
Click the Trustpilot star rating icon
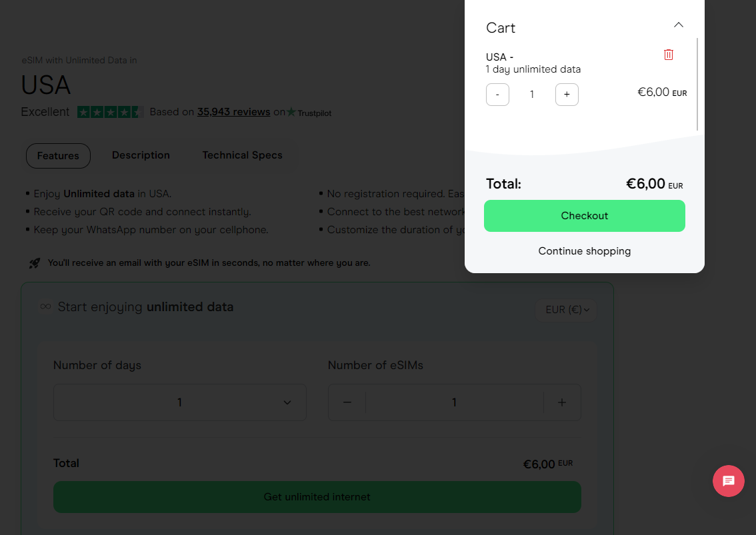110,112
